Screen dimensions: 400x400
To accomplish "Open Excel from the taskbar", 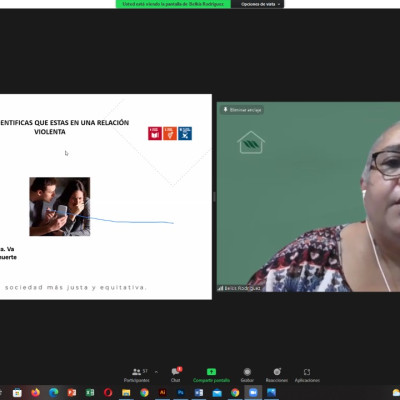I will click(90, 393).
